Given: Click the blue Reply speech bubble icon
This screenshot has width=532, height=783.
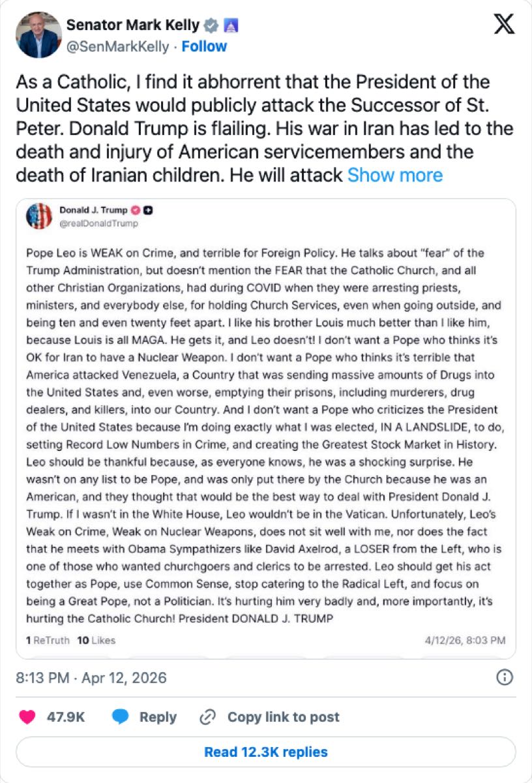Looking at the screenshot, I should coord(119,716).
